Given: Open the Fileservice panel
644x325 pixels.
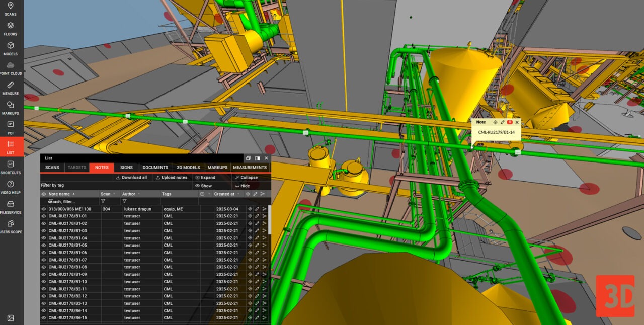Looking at the screenshot, I should [10, 208].
